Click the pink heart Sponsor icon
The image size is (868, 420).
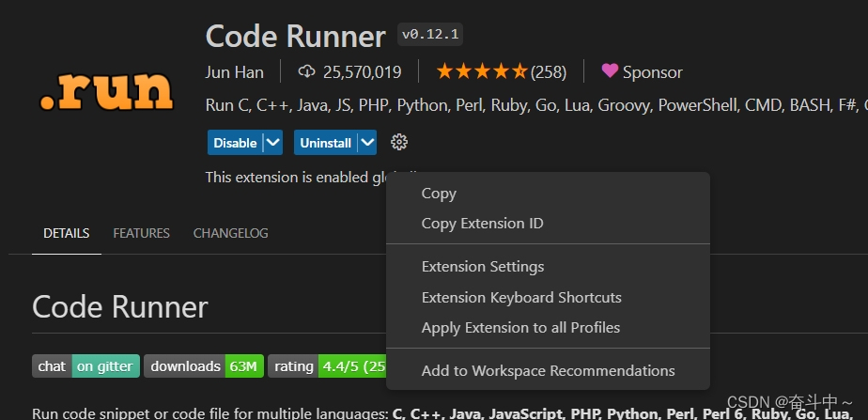pos(610,70)
